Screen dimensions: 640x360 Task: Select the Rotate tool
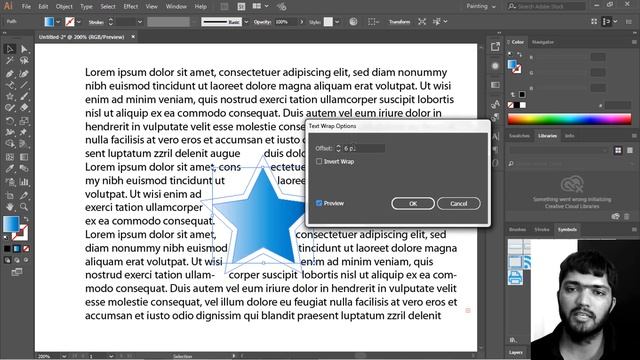click(10, 121)
